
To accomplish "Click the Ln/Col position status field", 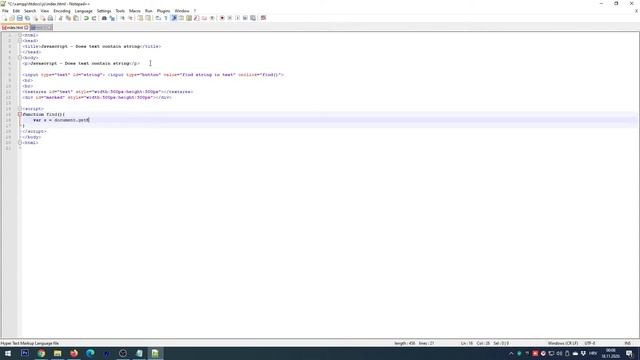I will (484, 343).
